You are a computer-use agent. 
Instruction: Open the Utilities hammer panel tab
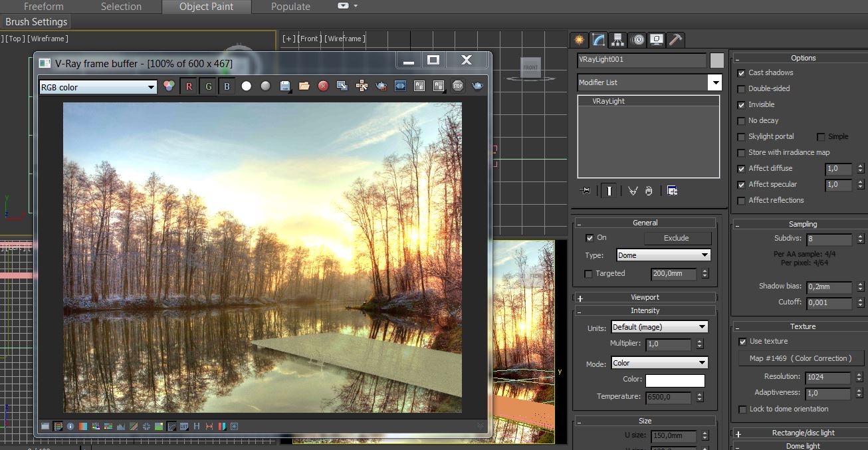[x=675, y=40]
